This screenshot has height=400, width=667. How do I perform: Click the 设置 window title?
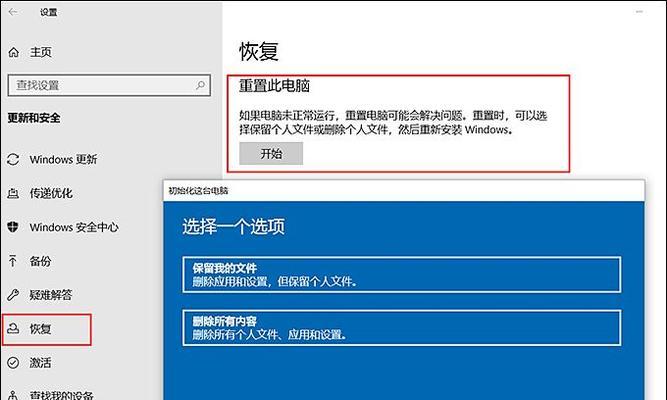click(48, 12)
